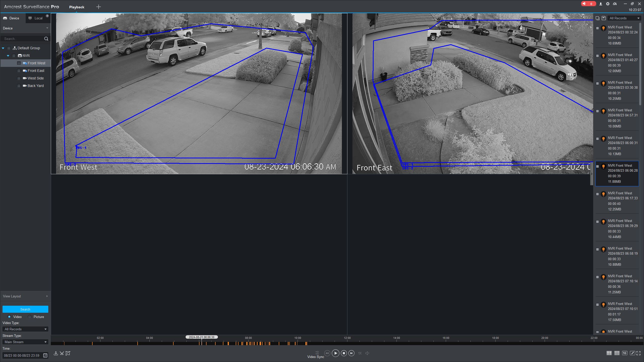This screenshot has width=644, height=362.
Task: Open the settings gear
Action: (608, 4)
